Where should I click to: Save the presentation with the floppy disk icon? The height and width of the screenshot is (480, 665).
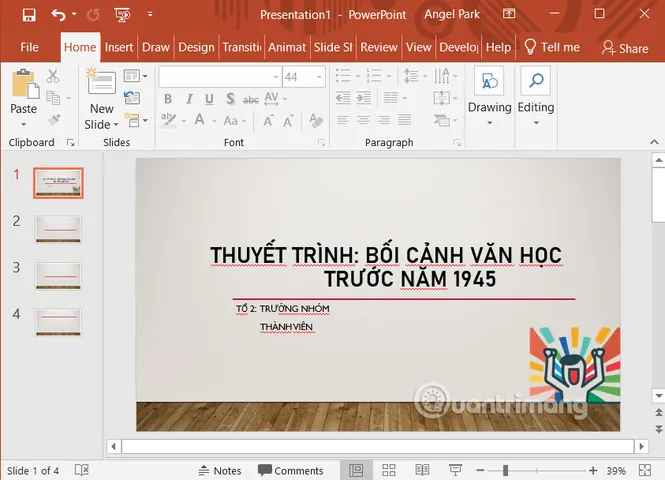pos(29,15)
